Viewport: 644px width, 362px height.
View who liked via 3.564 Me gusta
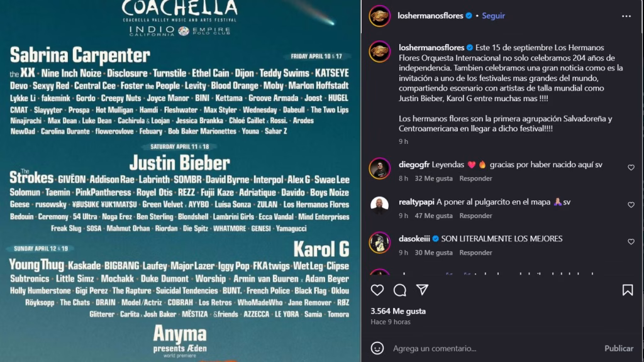click(398, 311)
